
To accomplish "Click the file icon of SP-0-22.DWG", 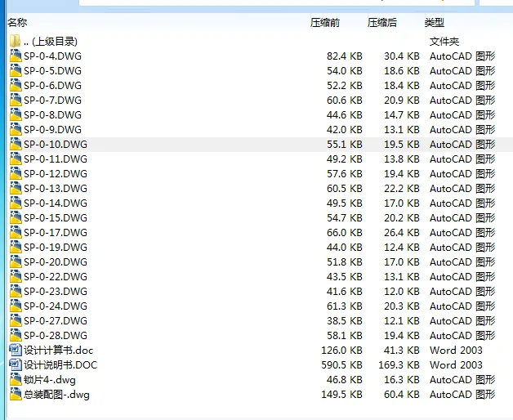I will point(16,277).
